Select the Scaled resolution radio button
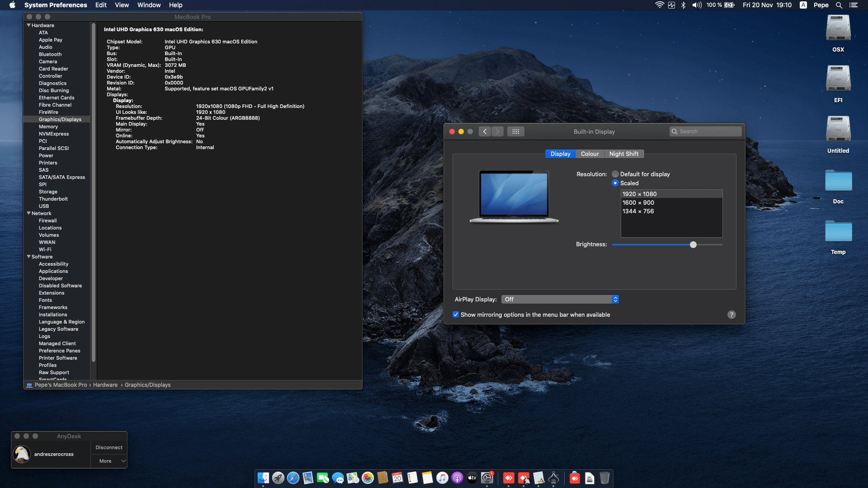The image size is (868, 488). 615,183
